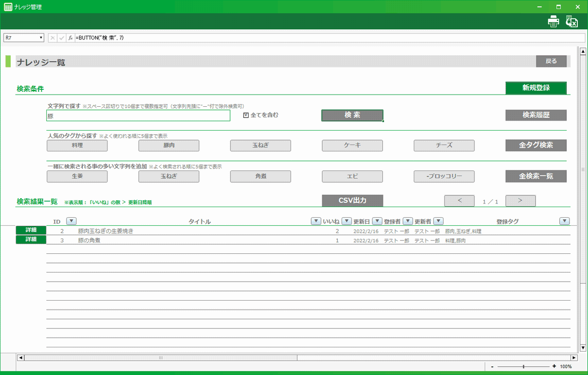Click the zoom slider in status bar

[524, 367]
